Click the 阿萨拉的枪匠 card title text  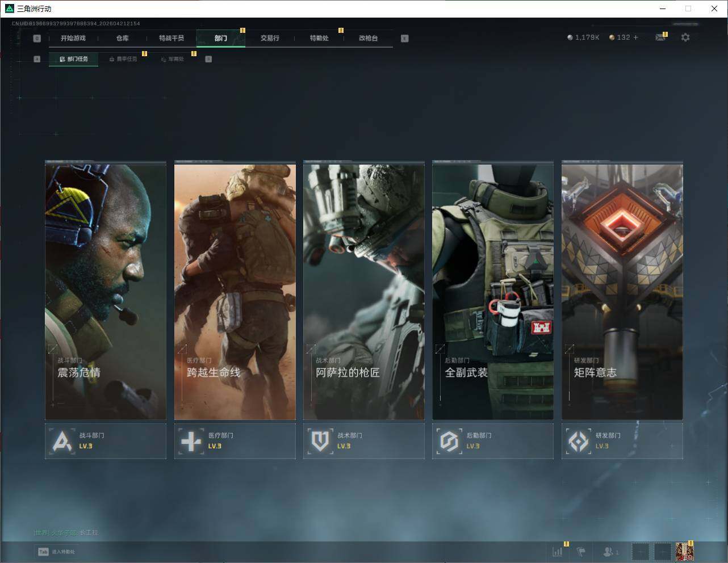[x=348, y=373]
